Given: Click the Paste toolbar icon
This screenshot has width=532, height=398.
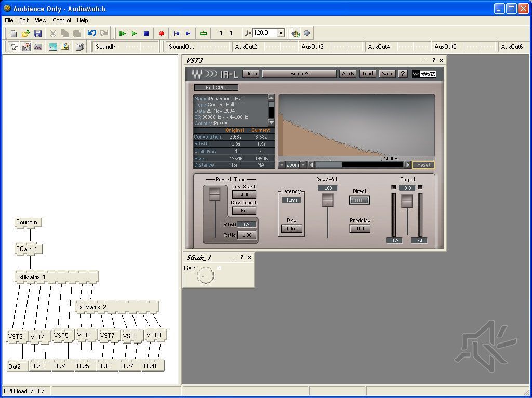Looking at the screenshot, I should pyautogui.click(x=77, y=33).
